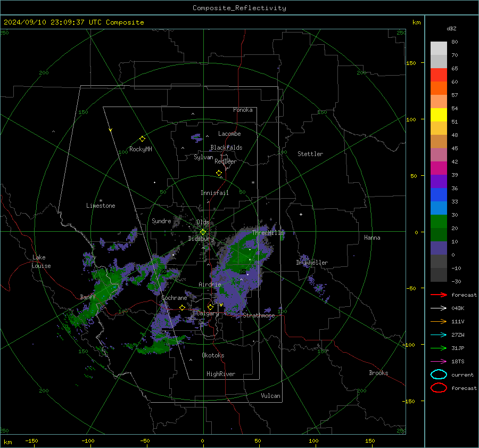Click the Cochrane town label
479x448 pixels.
(174, 298)
